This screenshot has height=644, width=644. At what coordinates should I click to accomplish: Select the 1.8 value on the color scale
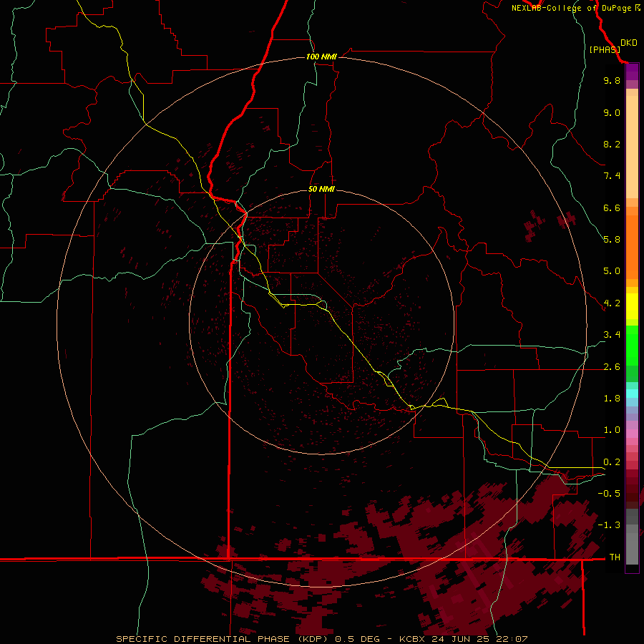pos(612,399)
